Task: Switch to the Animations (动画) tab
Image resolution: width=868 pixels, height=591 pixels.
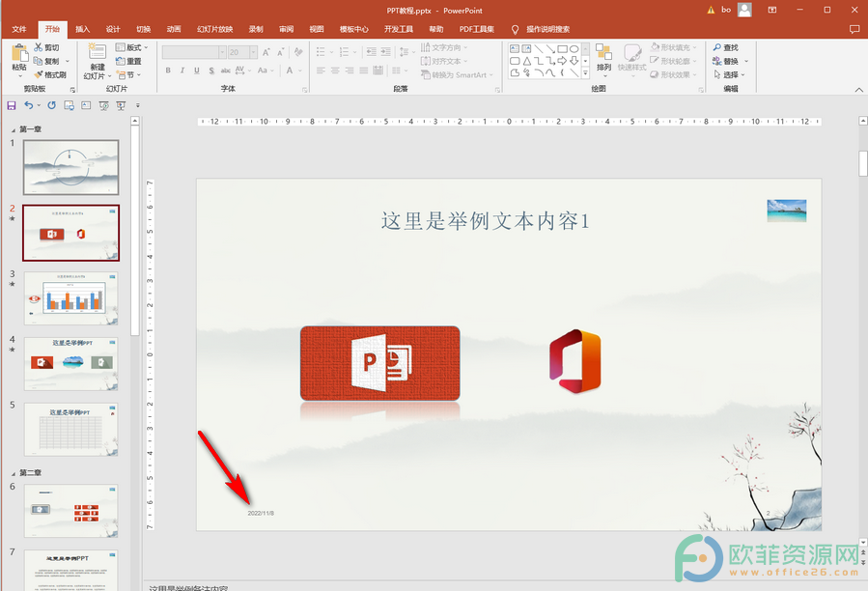Action: click(x=174, y=29)
